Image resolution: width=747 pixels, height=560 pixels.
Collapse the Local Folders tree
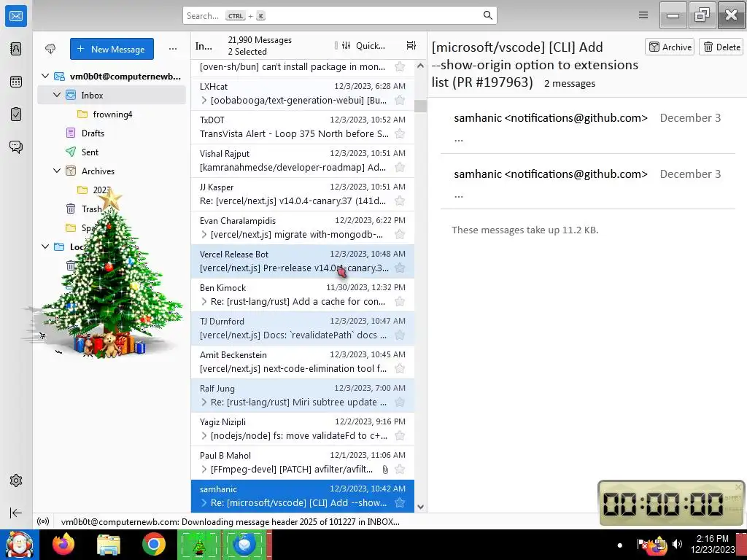pyautogui.click(x=45, y=246)
